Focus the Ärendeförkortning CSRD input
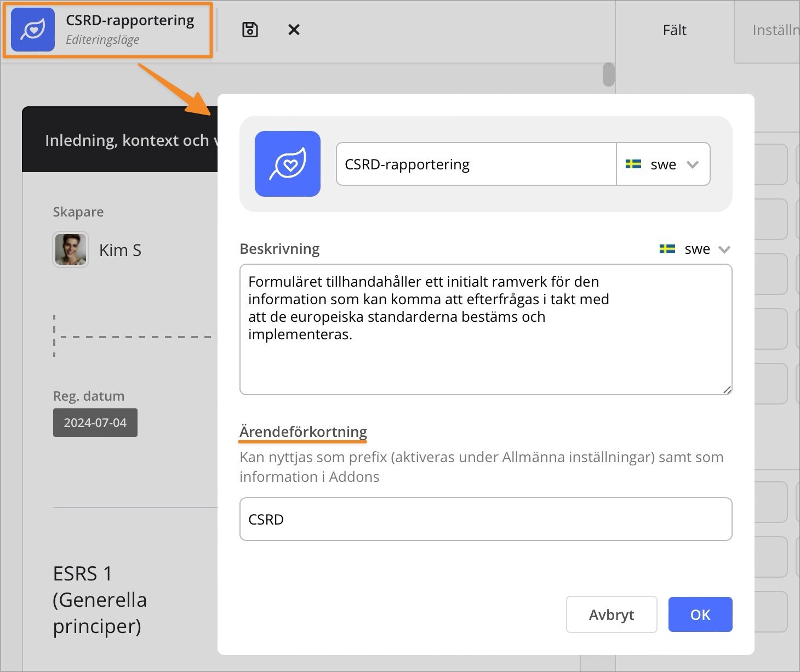This screenshot has height=672, width=800. 485,519
